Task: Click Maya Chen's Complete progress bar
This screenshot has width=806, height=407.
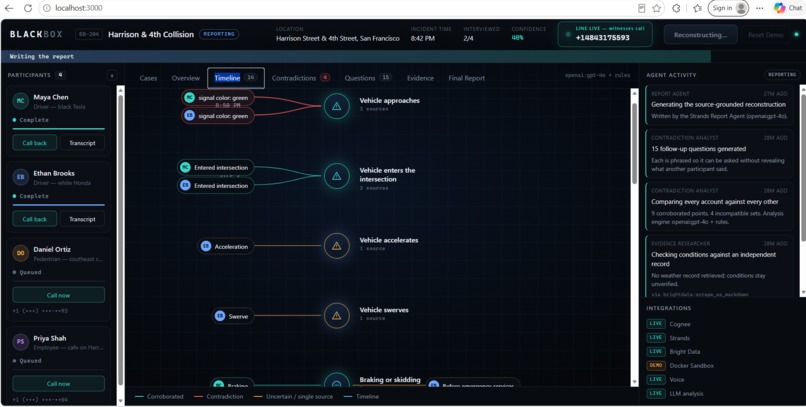Action: click(59, 128)
